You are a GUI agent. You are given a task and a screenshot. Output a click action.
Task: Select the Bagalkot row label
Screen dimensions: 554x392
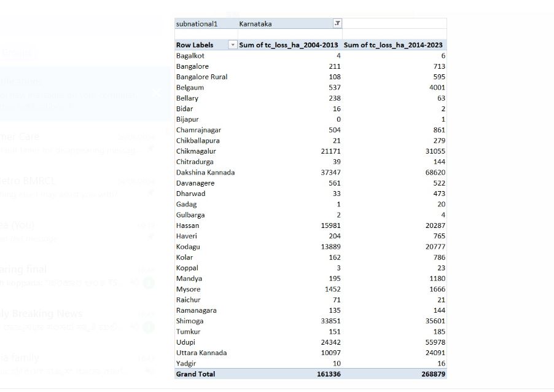190,56
